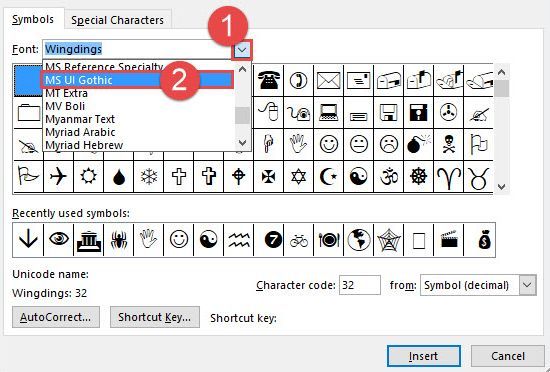Switch to the Symbols tab
The width and height of the screenshot is (550, 372).
[x=33, y=19]
